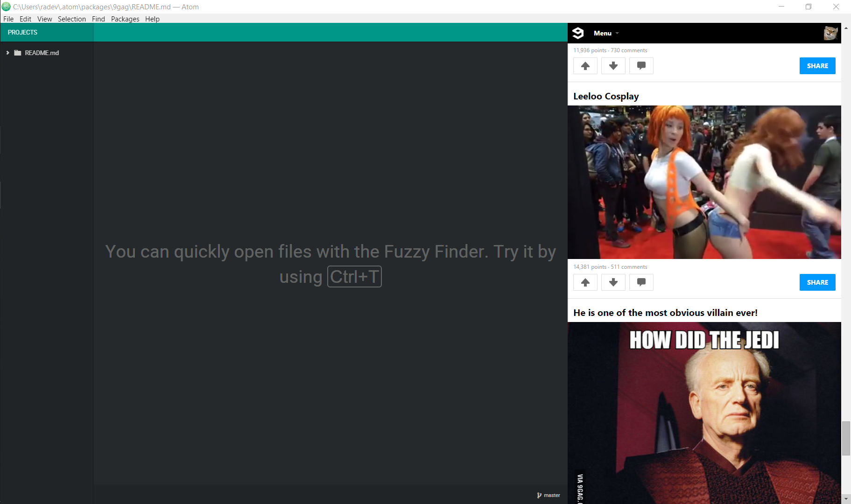Screen dimensions: 851x504
Task: Minimize the Atom window
Action: pyautogui.click(x=781, y=7)
